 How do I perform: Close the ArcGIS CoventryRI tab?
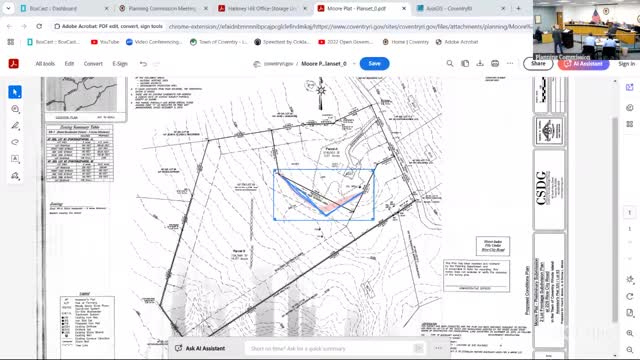pos(503,8)
